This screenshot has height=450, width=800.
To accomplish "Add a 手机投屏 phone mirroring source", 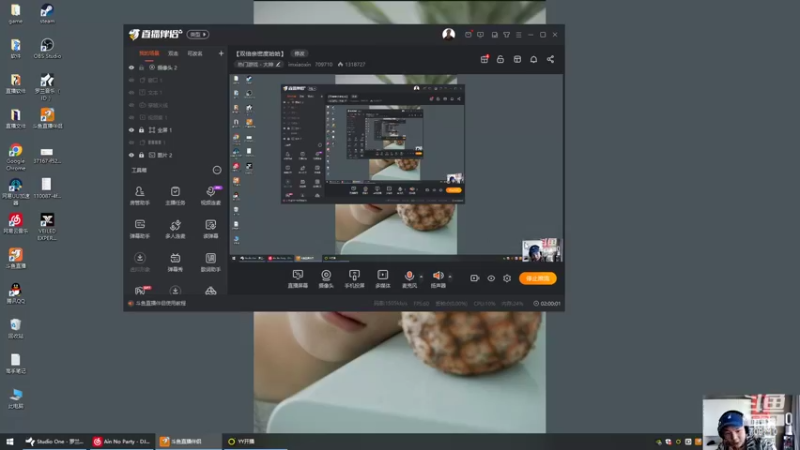I will click(x=354, y=279).
